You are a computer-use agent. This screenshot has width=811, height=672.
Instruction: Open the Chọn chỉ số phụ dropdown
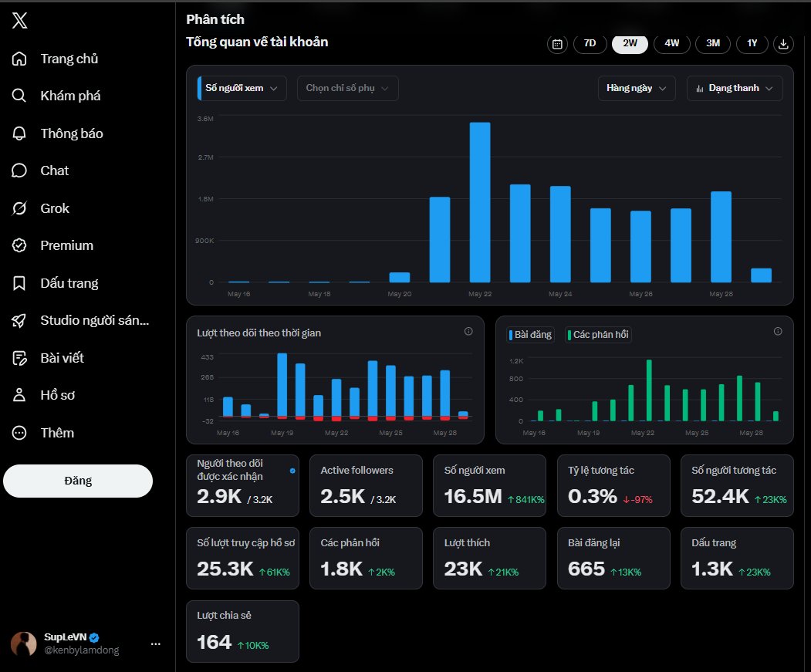pyautogui.click(x=347, y=89)
